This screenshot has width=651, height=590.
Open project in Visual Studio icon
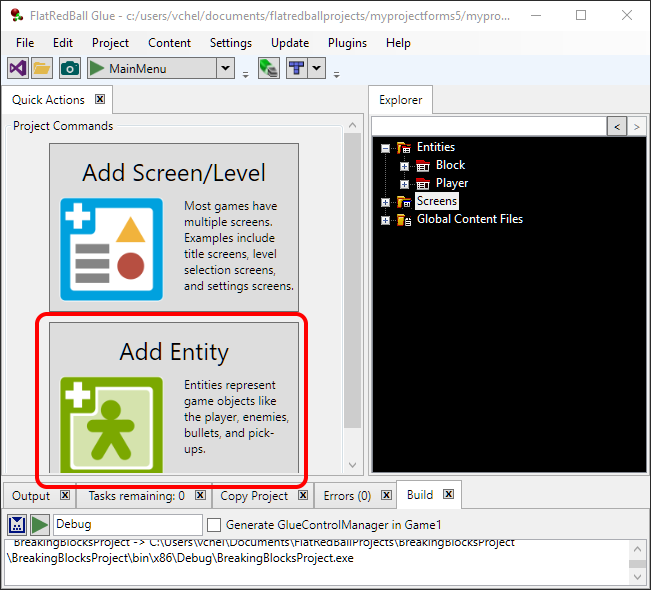coord(17,68)
